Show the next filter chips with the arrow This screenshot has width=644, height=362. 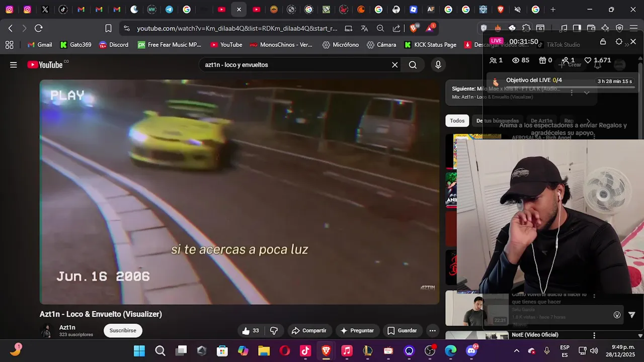coord(588,121)
